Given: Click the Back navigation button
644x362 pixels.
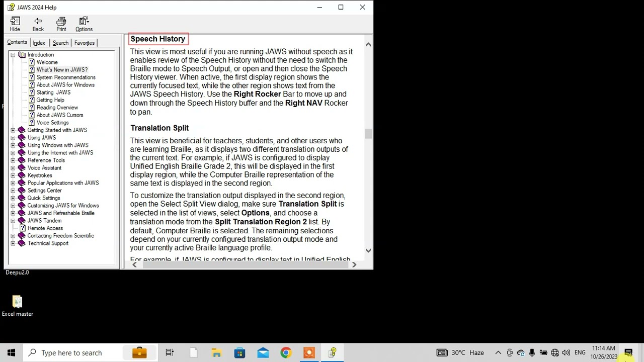Looking at the screenshot, I should point(38,24).
